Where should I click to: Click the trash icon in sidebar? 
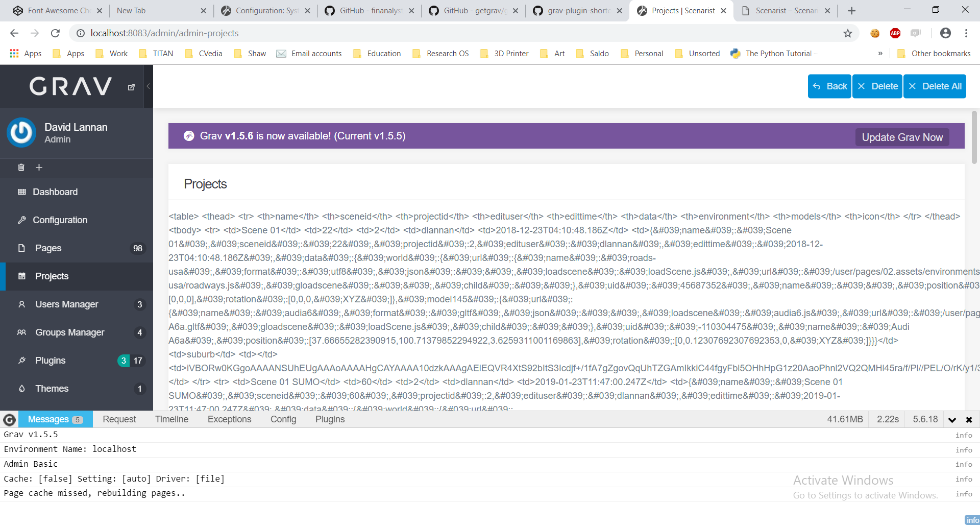(21, 168)
